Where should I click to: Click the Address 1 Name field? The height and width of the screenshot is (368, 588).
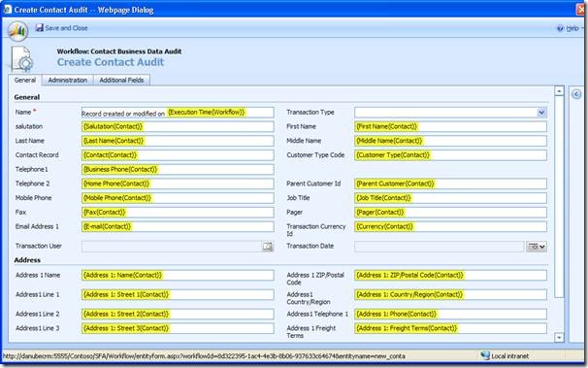pyautogui.click(x=178, y=276)
